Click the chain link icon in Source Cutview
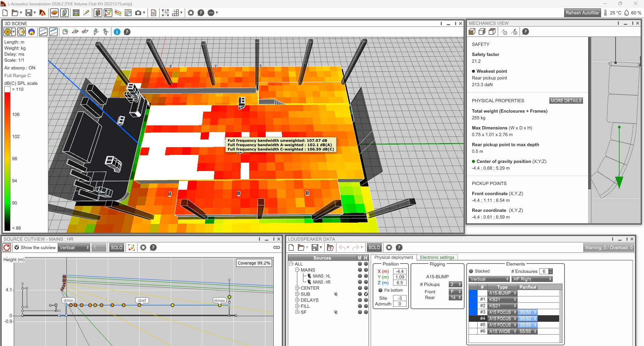The image size is (644, 346). tap(277, 247)
